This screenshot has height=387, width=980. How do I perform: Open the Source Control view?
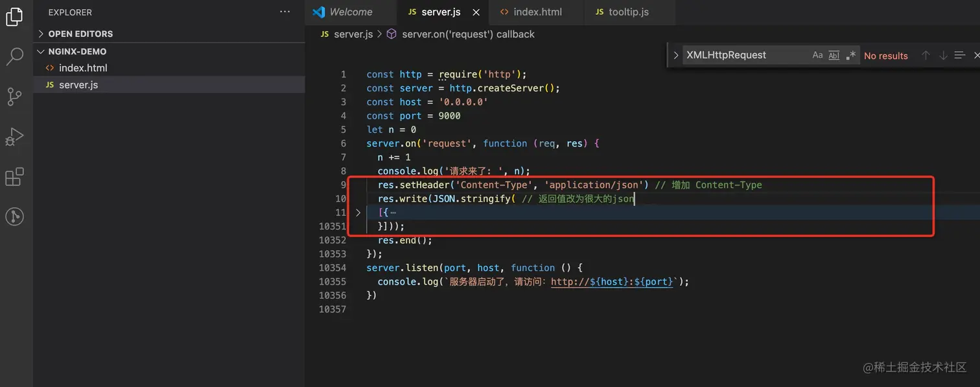point(14,97)
